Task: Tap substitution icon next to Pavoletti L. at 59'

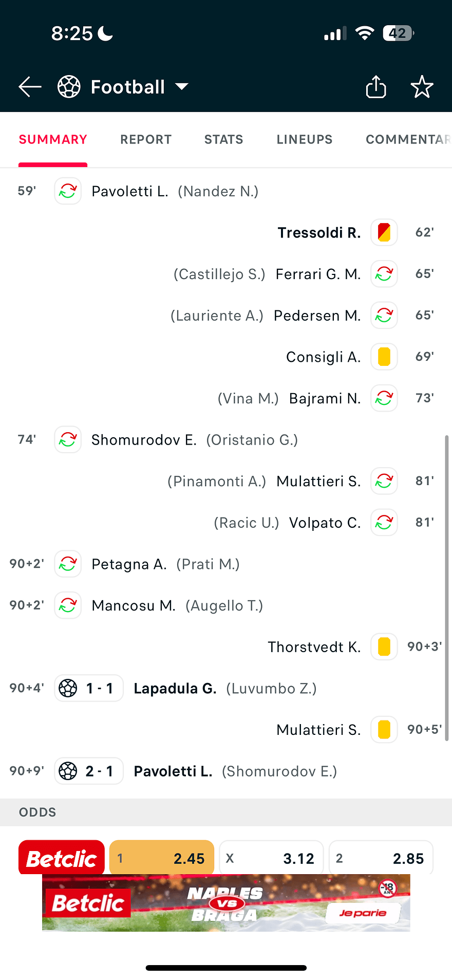Action: pos(68,191)
